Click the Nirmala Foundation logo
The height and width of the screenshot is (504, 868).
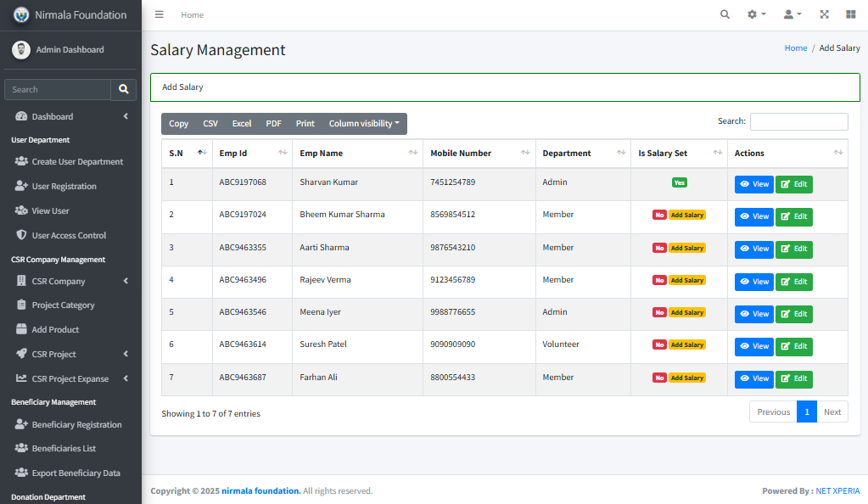point(21,15)
